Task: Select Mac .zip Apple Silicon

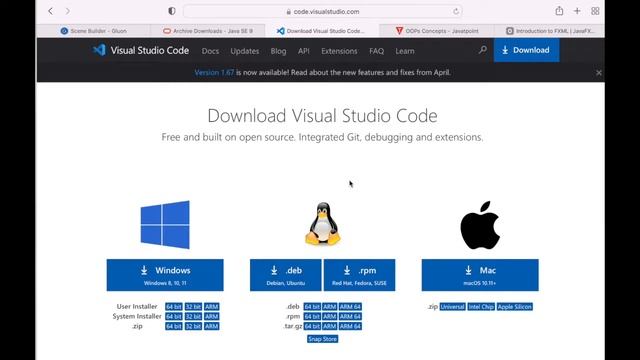Action: [515, 307]
